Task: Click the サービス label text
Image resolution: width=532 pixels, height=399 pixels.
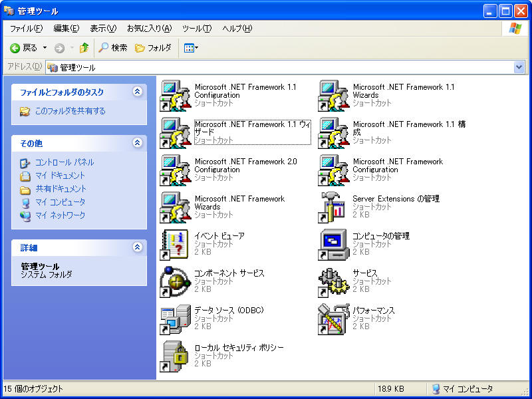Action: pyautogui.click(x=364, y=273)
